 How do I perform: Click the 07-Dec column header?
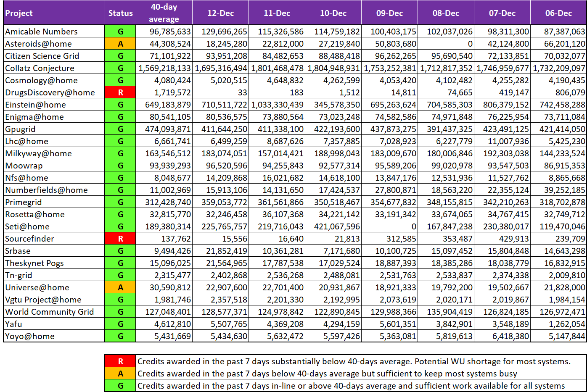click(502, 13)
